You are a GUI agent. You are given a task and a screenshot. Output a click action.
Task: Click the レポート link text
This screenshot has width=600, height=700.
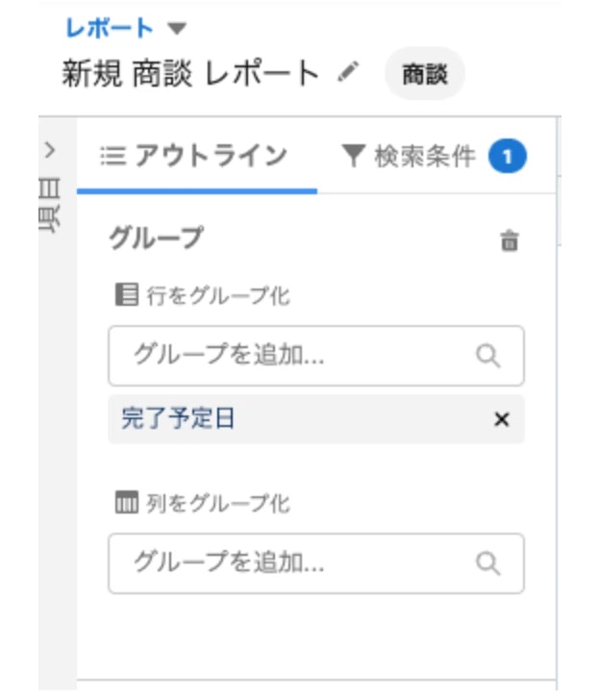tap(109, 28)
